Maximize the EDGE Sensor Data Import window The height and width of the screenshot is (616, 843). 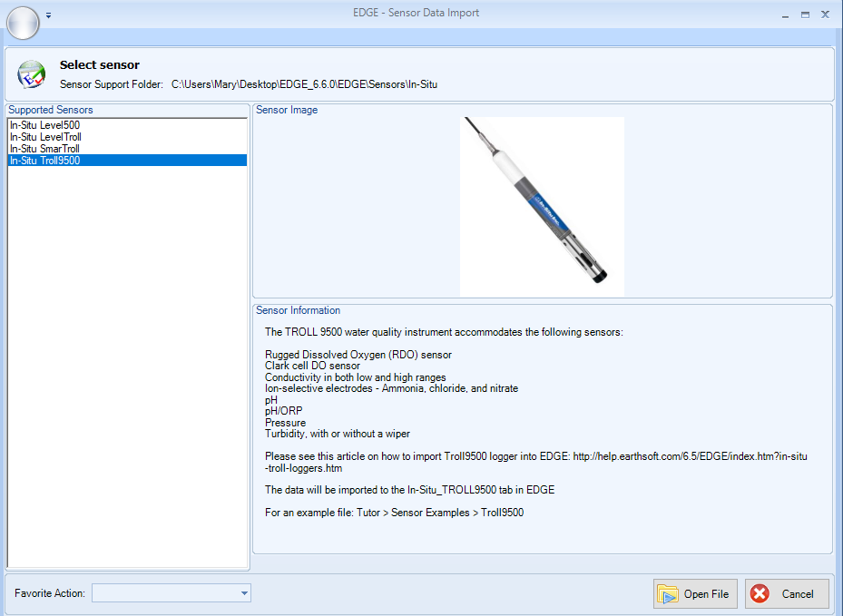click(804, 15)
